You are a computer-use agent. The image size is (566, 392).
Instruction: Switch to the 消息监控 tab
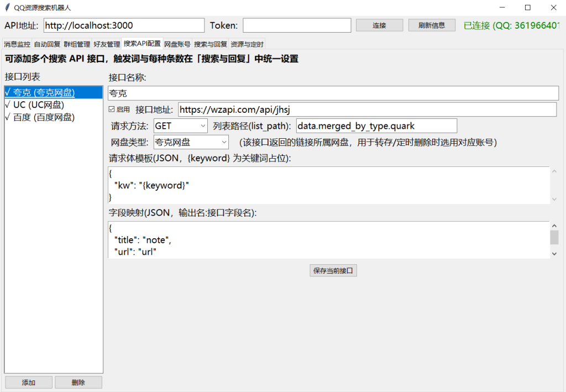pos(17,44)
